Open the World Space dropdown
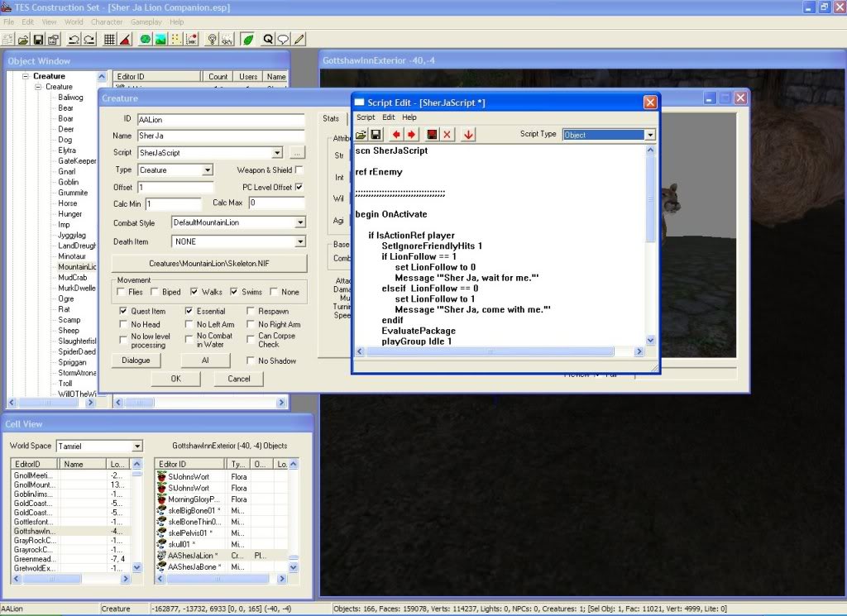The height and width of the screenshot is (616, 847). [137, 446]
